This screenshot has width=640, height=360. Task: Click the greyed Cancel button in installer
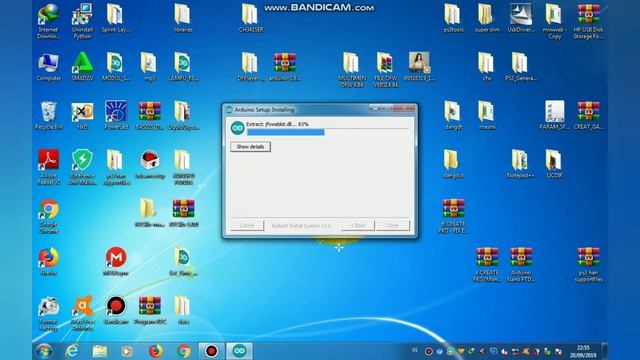coord(247,225)
